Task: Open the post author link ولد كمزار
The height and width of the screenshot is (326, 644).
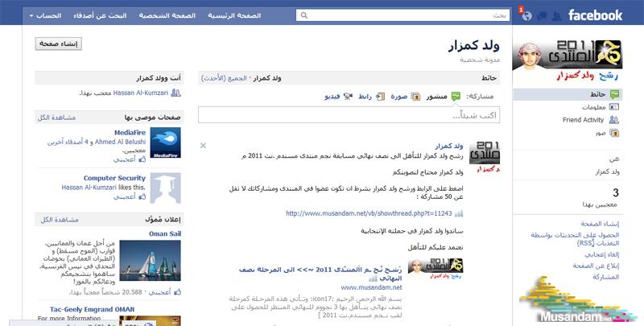Action: [x=449, y=146]
